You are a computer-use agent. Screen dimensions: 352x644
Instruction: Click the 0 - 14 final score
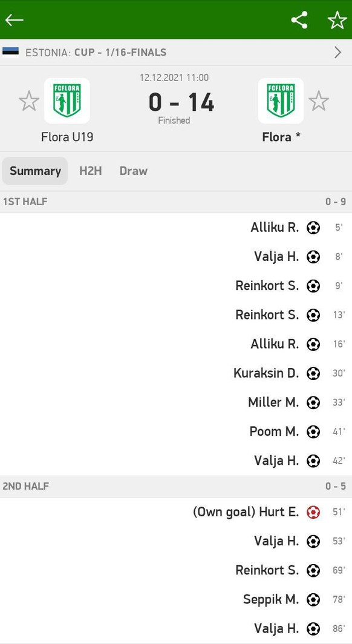(x=181, y=102)
